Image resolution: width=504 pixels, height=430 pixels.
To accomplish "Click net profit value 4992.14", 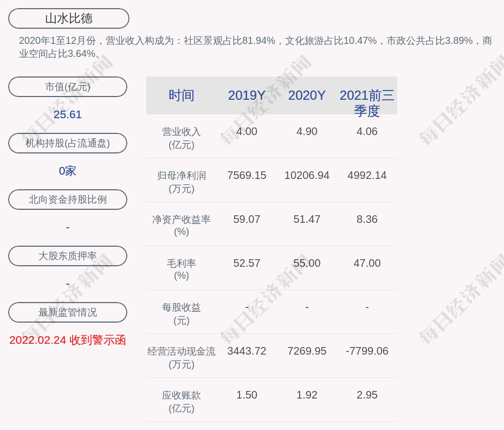I will coord(367,175).
